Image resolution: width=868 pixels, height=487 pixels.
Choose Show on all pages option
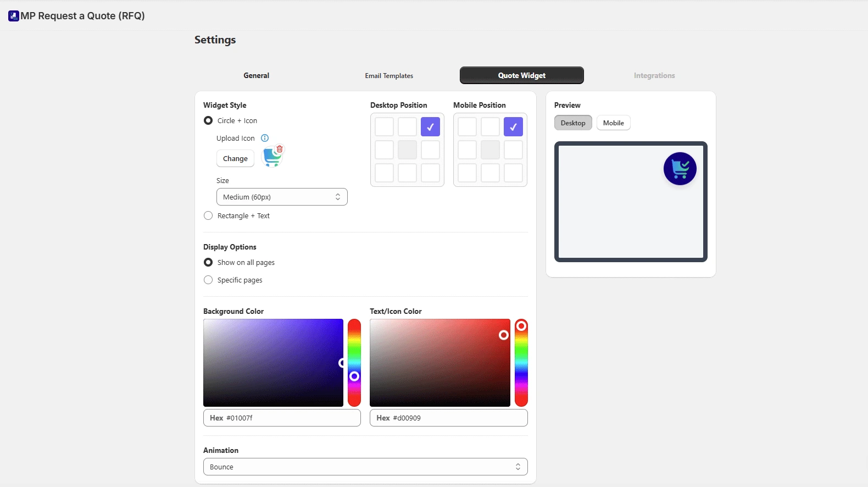point(208,262)
